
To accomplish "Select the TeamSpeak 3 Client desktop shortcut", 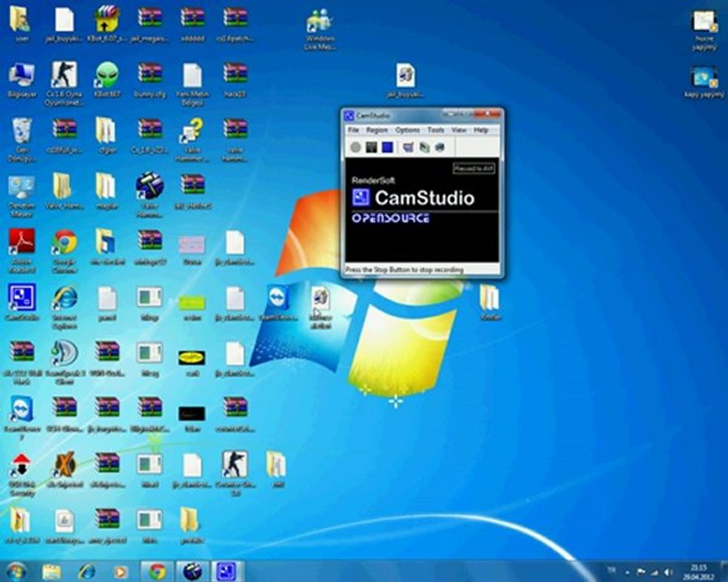I will (x=65, y=362).
